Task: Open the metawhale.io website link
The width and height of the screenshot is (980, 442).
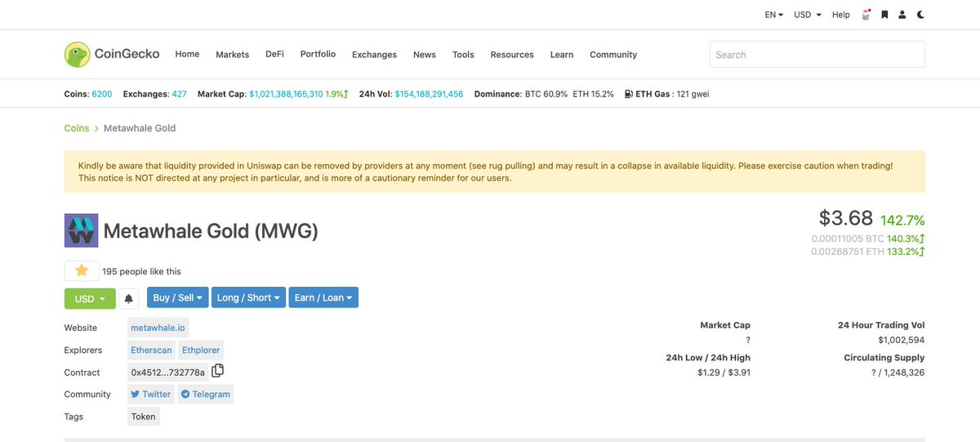Action: (158, 328)
